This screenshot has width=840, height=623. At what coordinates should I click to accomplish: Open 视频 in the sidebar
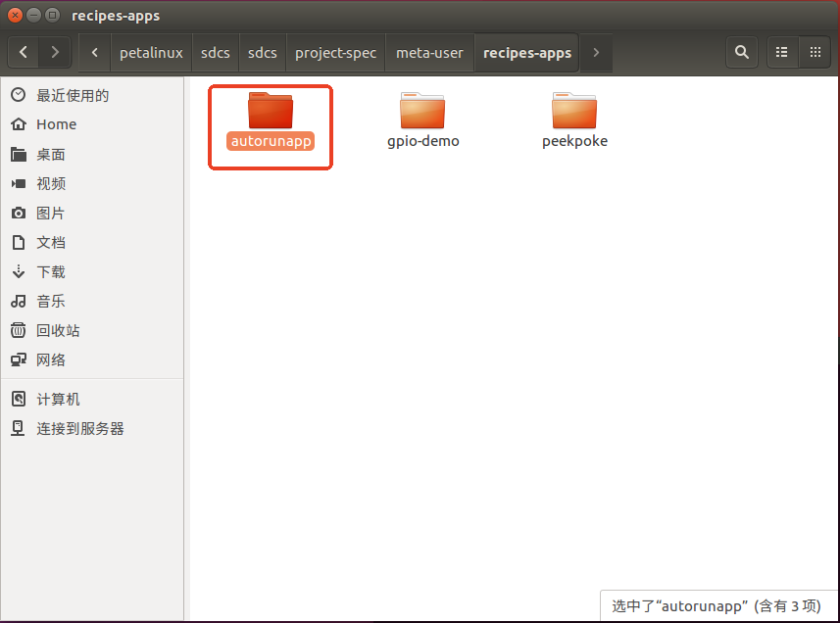[92, 183]
